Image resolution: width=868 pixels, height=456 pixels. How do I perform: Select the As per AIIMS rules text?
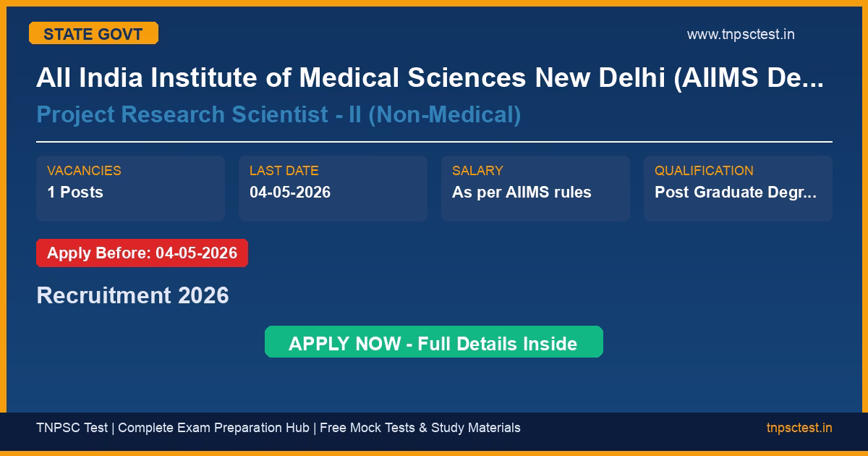pos(522,193)
